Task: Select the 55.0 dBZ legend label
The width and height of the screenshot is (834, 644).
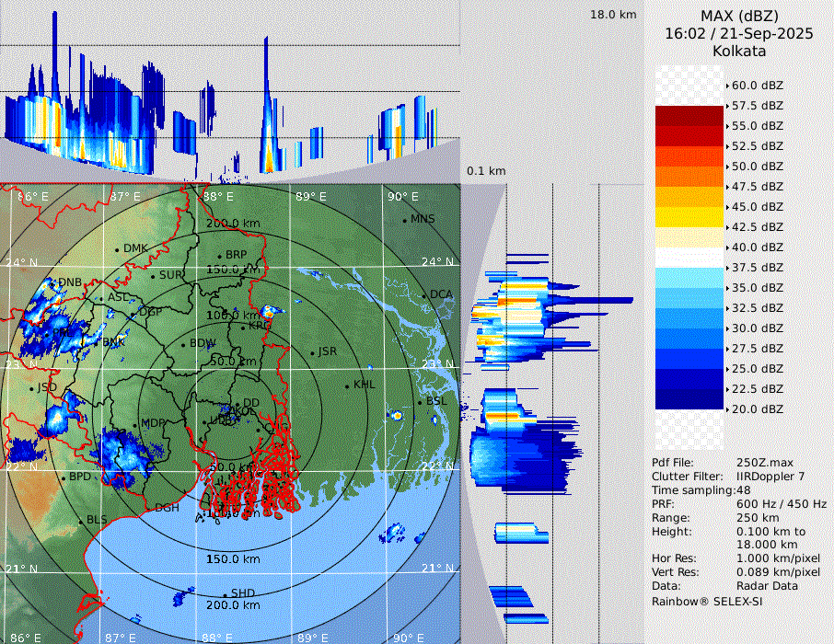Action: pos(758,125)
